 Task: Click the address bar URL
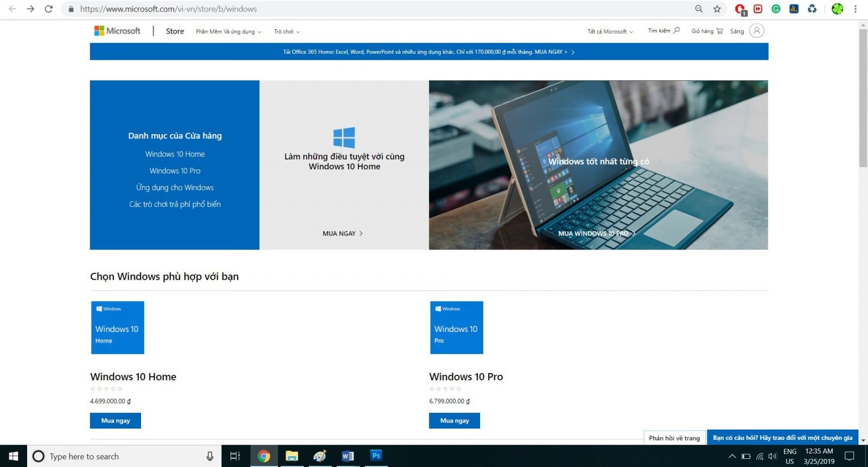pos(168,9)
